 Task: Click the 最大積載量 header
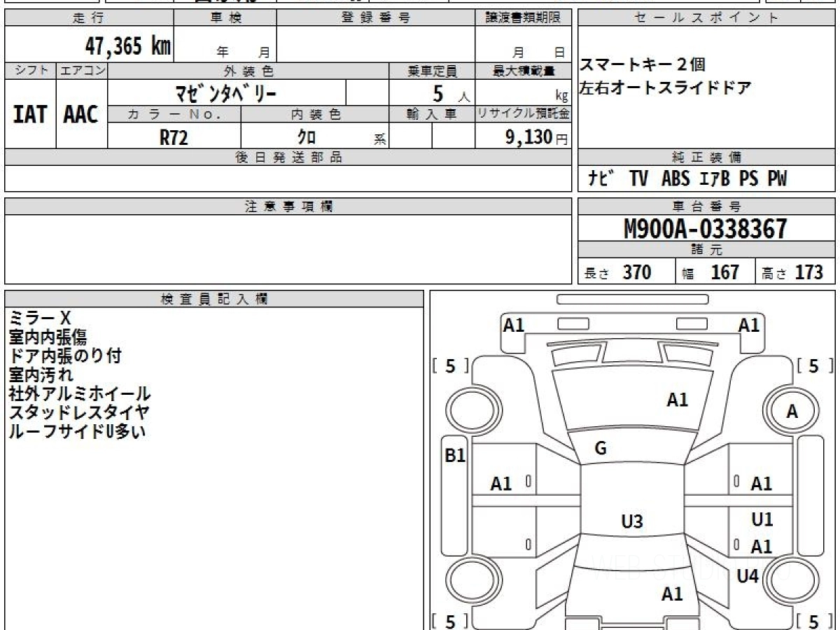click(524, 71)
